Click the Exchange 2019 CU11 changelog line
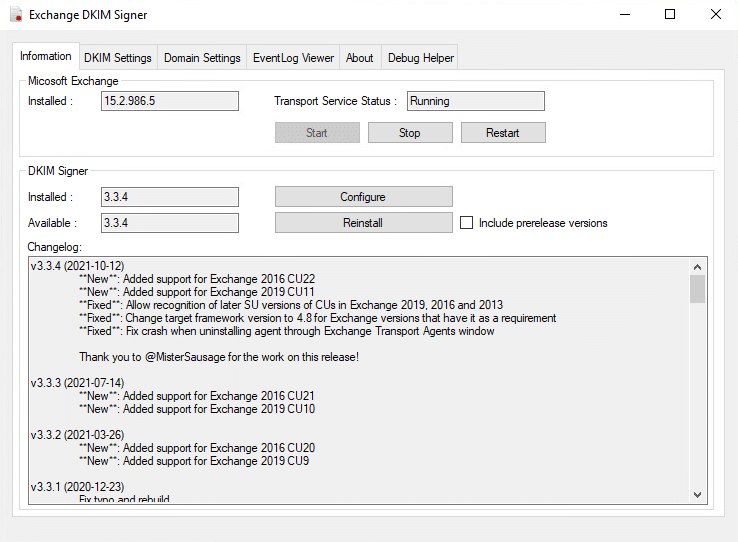The height and width of the screenshot is (542, 738). tap(197, 292)
